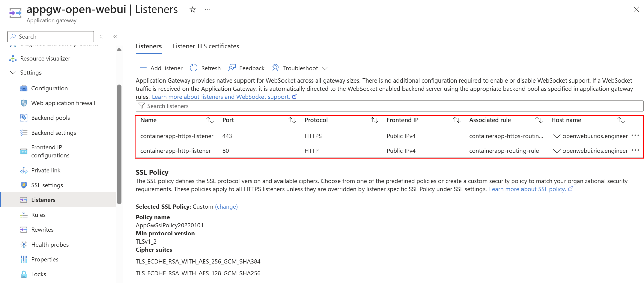
Task: Open SSL settings in the sidebar
Action: [x=47, y=185]
